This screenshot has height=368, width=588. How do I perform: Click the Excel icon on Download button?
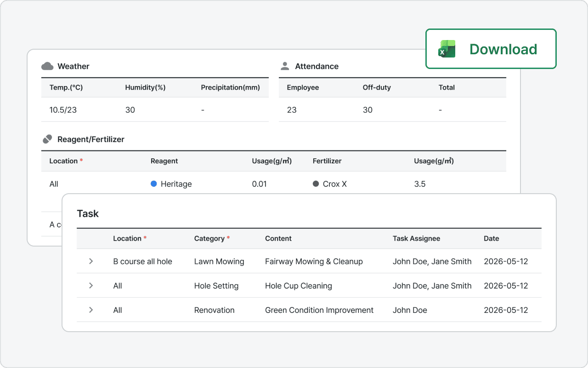pos(447,49)
